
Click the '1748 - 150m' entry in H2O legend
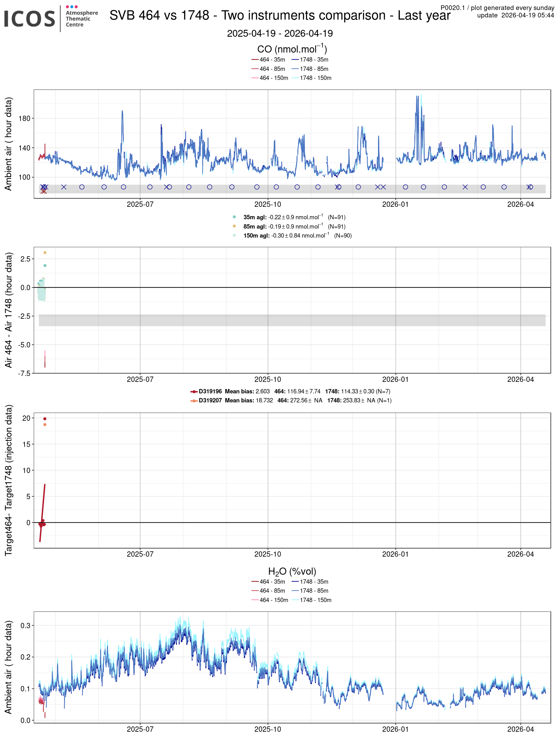[311, 600]
